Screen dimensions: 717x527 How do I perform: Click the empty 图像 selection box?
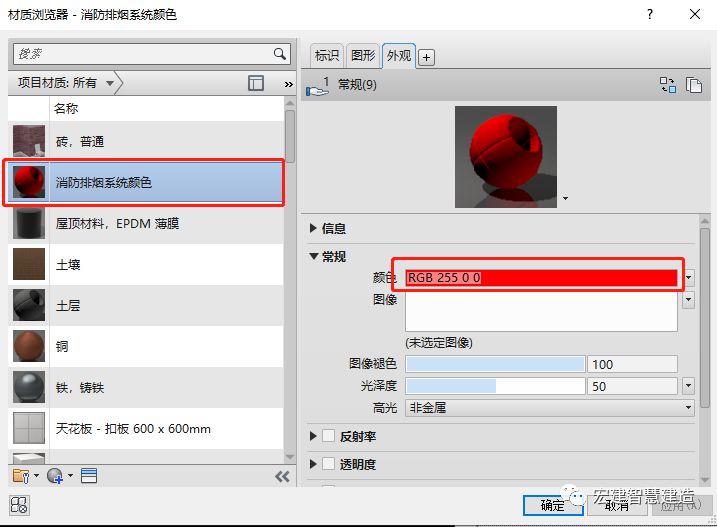pyautogui.click(x=541, y=312)
